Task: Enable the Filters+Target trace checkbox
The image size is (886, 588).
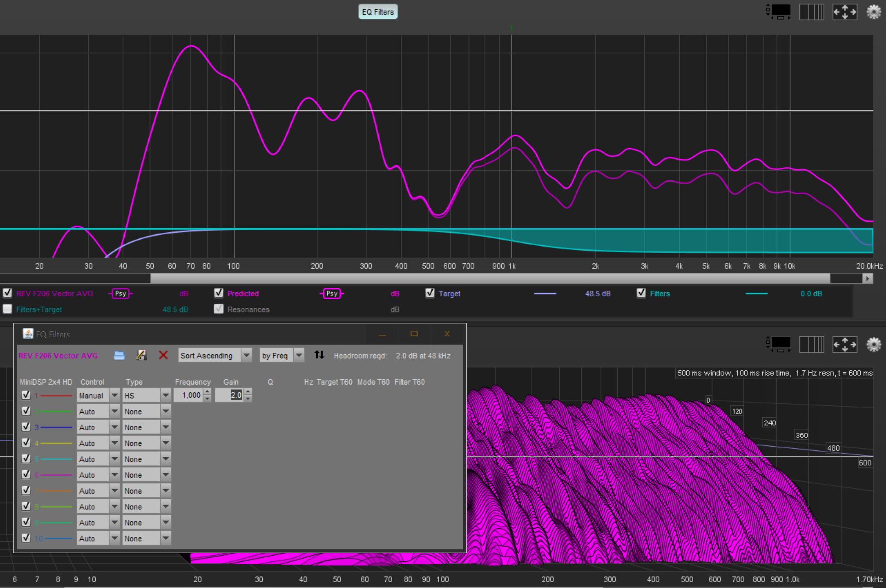Action: (7, 309)
